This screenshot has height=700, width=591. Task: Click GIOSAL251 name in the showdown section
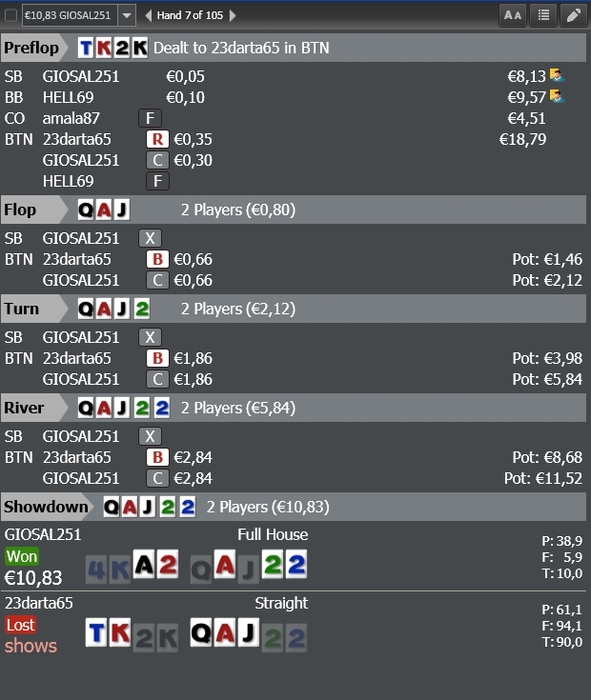click(43, 534)
